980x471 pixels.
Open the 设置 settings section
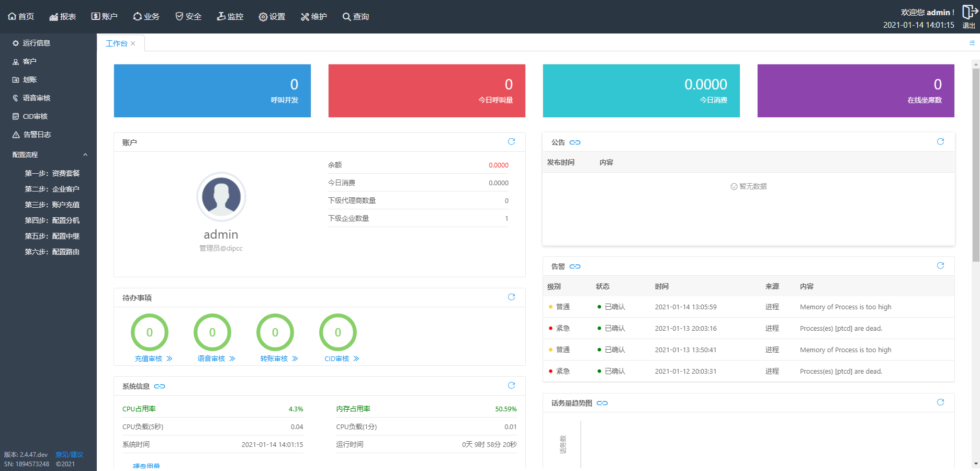coord(272,16)
